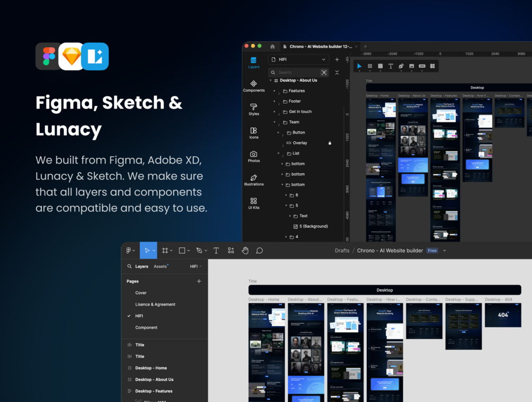Click the Components sidebar icon
532x402 pixels.
254,86
